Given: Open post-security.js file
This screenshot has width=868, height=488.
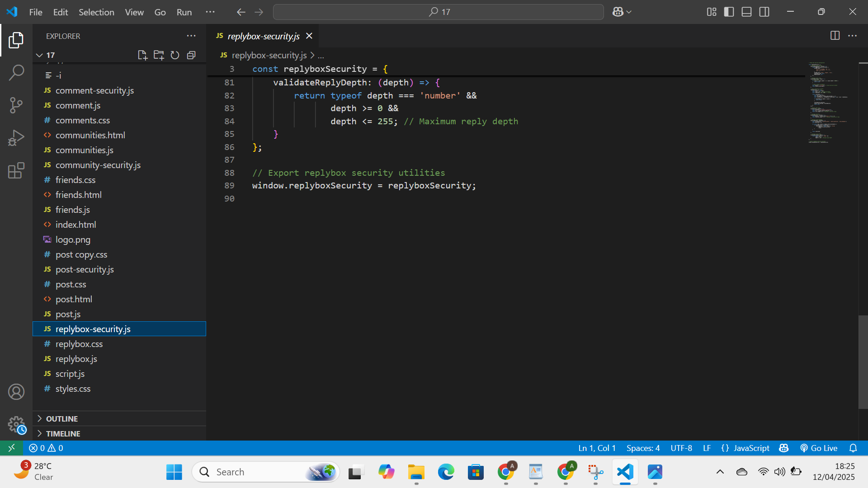Looking at the screenshot, I should pyautogui.click(x=119, y=269).
